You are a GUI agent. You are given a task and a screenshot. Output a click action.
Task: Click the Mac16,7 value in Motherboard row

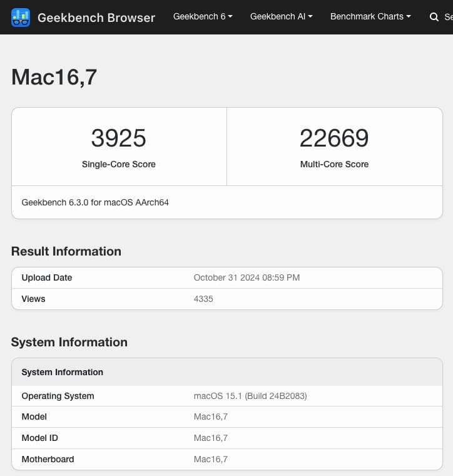coord(211,459)
